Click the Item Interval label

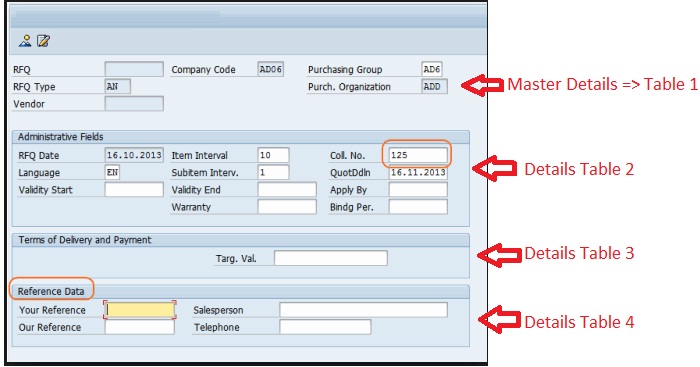click(x=200, y=155)
